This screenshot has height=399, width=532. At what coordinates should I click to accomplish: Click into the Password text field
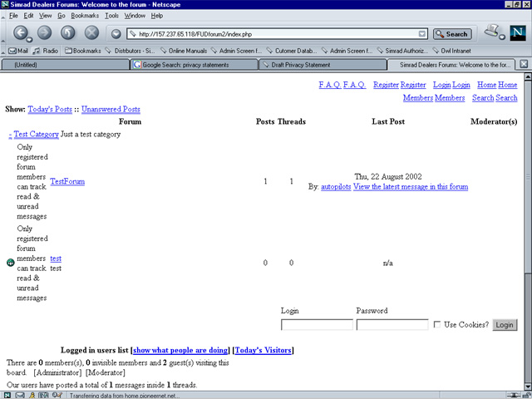coord(392,325)
